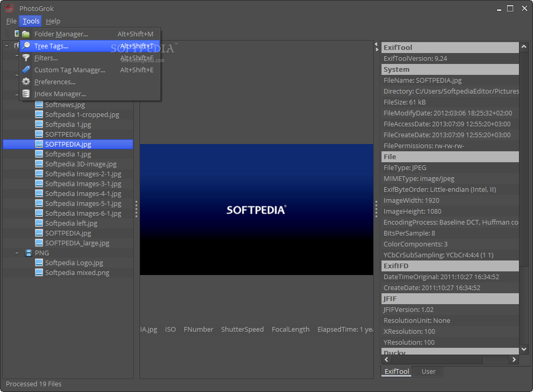The height and width of the screenshot is (392, 533).
Task: Close the open Tools menu
Action: click(31, 21)
